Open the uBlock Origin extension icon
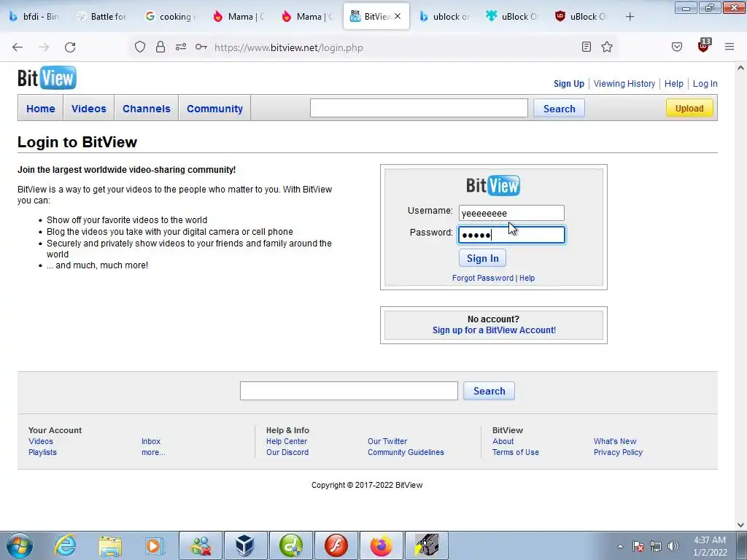The height and width of the screenshot is (560, 747). 704,46
